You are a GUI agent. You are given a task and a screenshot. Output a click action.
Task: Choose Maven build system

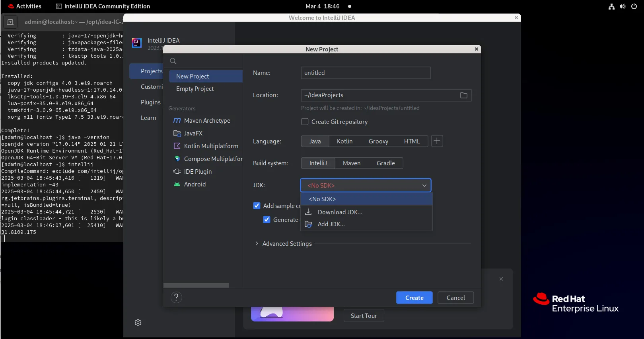tap(352, 163)
